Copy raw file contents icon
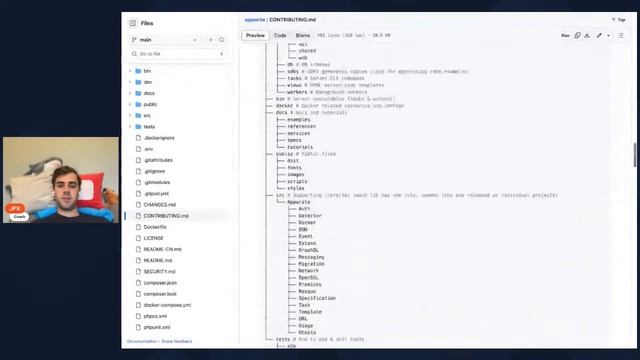Screen dimensions: 640x360 [x=577, y=36]
